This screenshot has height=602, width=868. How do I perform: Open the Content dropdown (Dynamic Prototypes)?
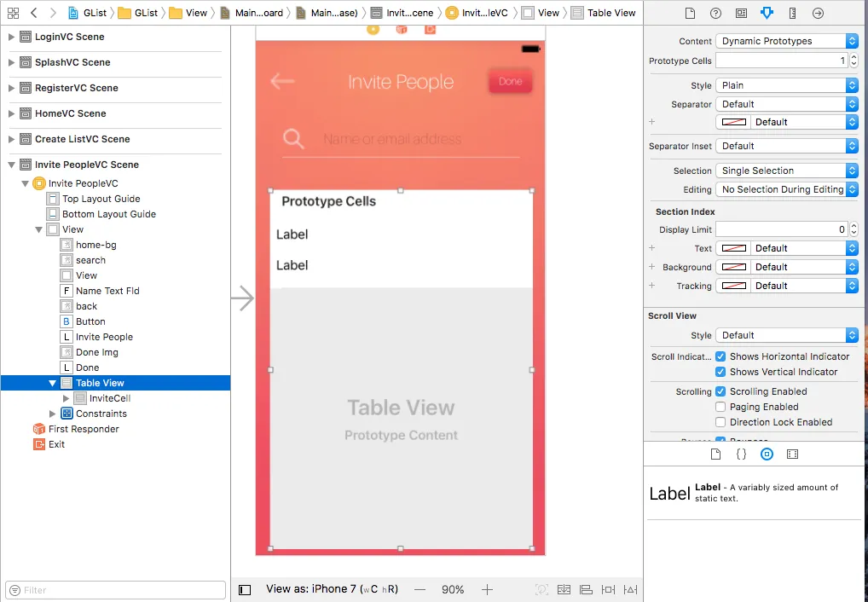pyautogui.click(x=787, y=41)
